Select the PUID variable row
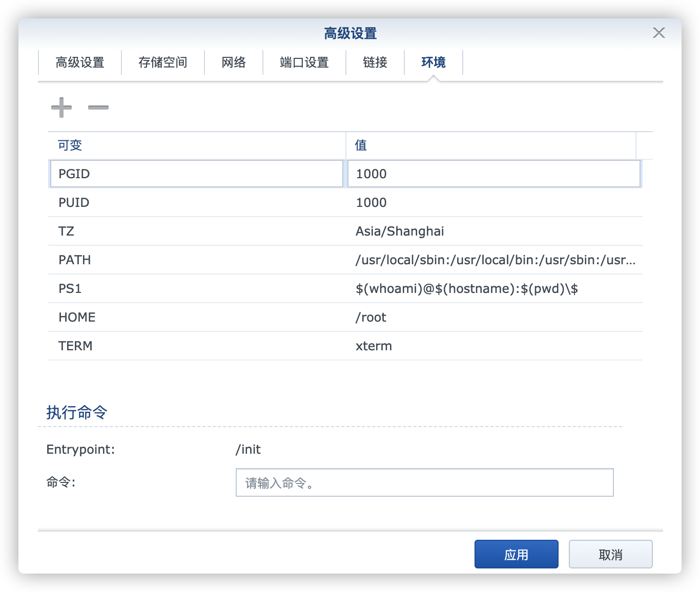This screenshot has height=592, width=700. point(197,203)
